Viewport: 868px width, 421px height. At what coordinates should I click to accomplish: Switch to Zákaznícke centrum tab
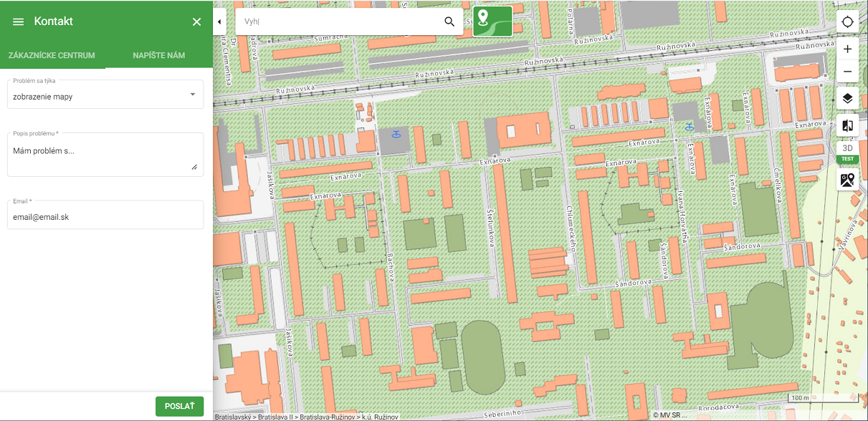click(52, 55)
